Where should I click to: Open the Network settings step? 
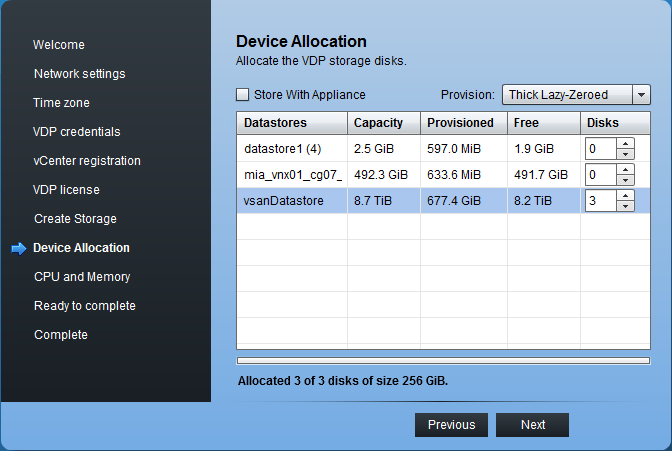pos(79,74)
